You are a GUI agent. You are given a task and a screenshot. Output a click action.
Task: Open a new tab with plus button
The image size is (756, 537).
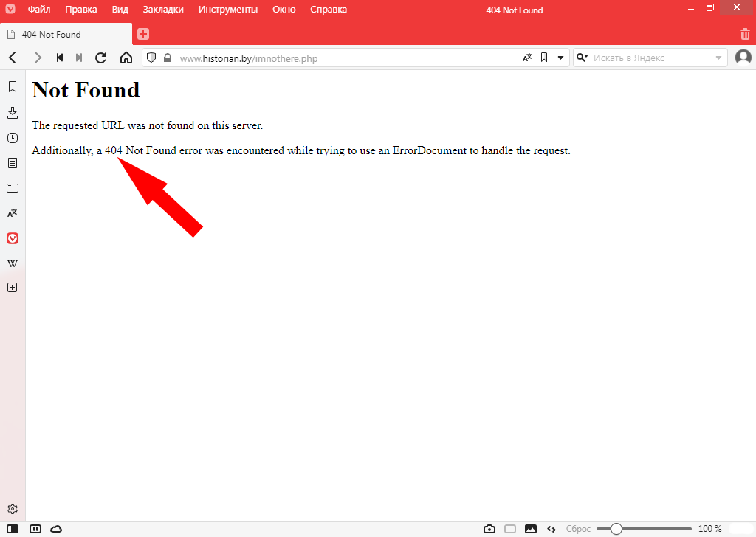pos(143,34)
